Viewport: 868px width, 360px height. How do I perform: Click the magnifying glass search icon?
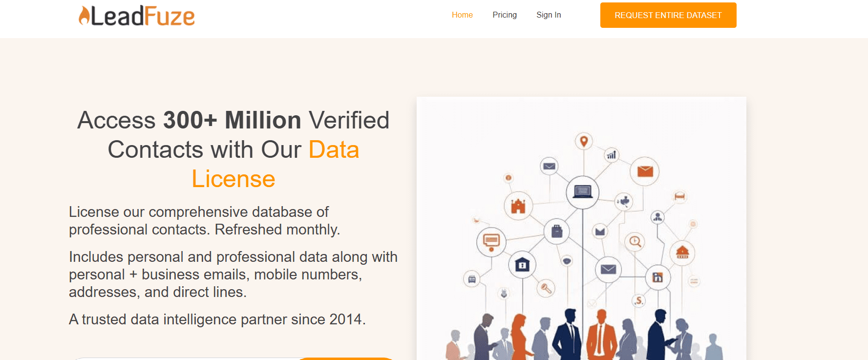coord(635,241)
